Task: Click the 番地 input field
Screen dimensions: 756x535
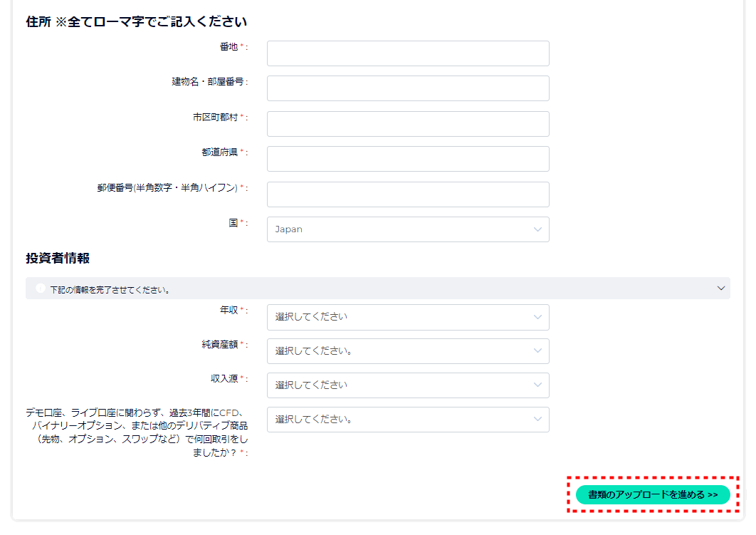Action: (408, 53)
